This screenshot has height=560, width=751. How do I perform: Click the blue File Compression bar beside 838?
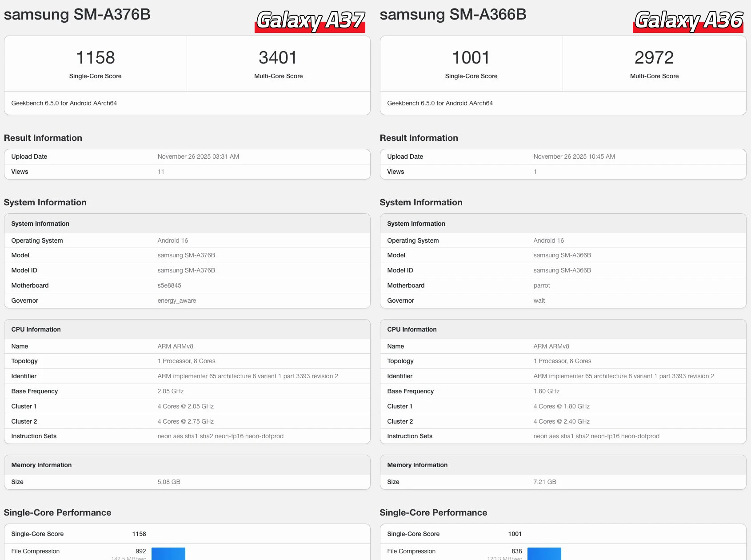click(544, 553)
